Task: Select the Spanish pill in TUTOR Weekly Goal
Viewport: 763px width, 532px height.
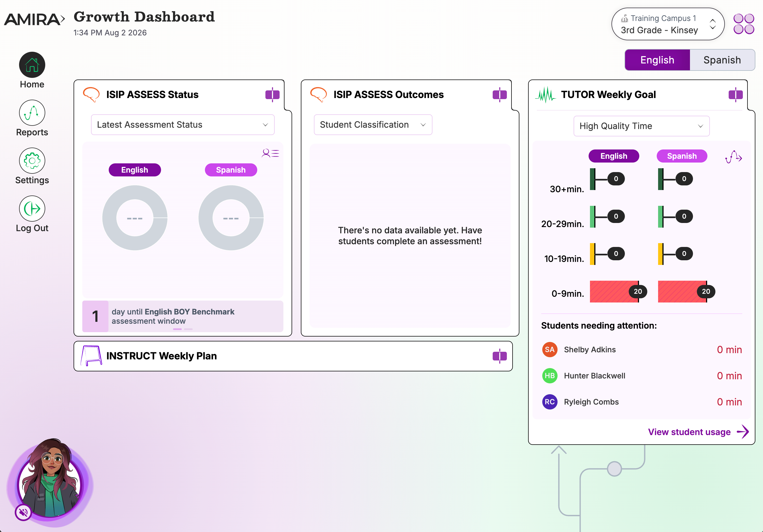Action: [682, 156]
